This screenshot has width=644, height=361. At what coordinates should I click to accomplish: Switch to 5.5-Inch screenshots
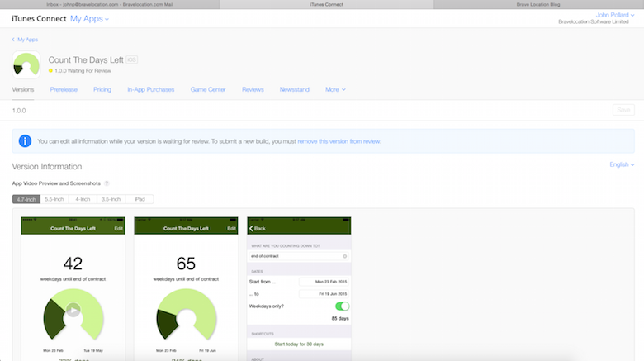[x=55, y=199]
